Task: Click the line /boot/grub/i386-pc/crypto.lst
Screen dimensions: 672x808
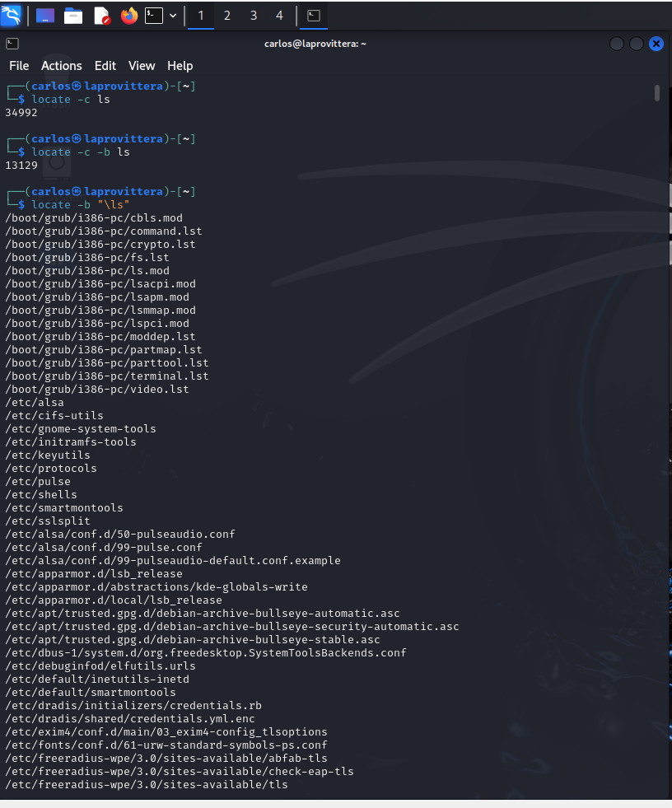Action: [x=100, y=245]
